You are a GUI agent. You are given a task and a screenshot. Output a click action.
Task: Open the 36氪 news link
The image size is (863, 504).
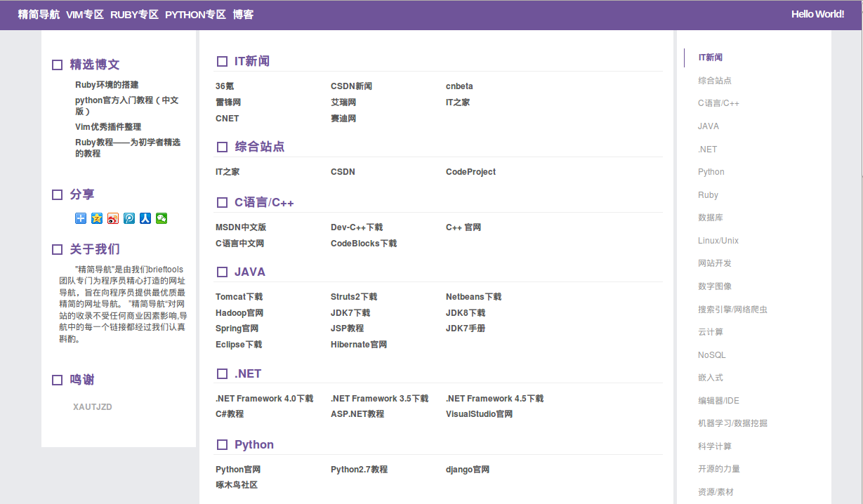(225, 86)
